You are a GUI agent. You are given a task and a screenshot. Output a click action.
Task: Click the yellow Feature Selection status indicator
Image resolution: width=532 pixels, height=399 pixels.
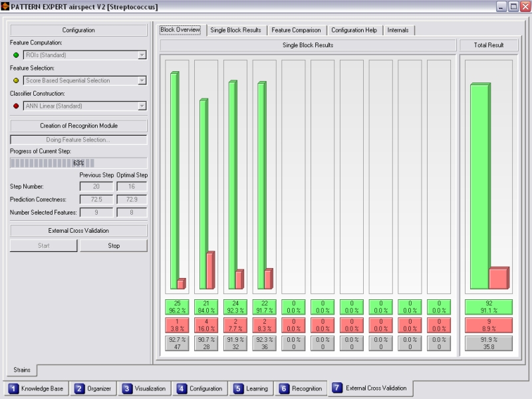16,80
